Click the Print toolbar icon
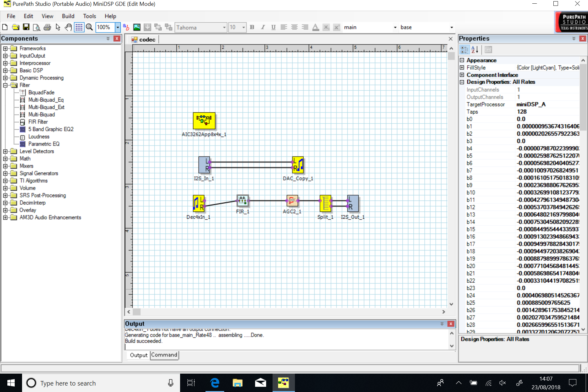This screenshot has height=392, width=588. pyautogui.click(x=47, y=27)
